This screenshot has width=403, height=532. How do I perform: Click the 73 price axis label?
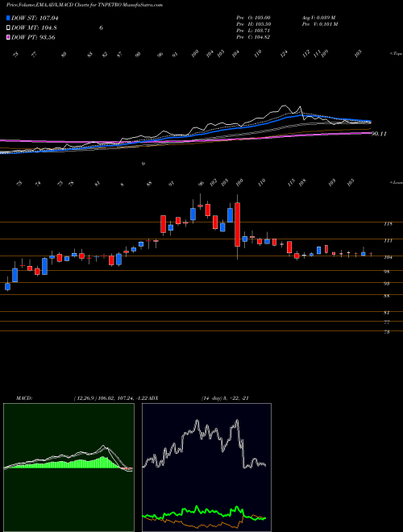point(386,332)
